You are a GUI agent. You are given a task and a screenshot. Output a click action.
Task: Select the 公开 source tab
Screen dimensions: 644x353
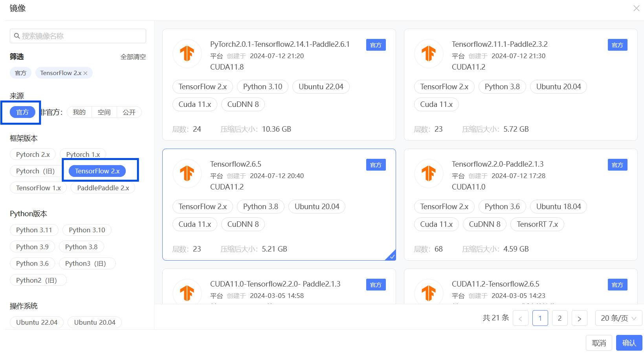coord(129,112)
